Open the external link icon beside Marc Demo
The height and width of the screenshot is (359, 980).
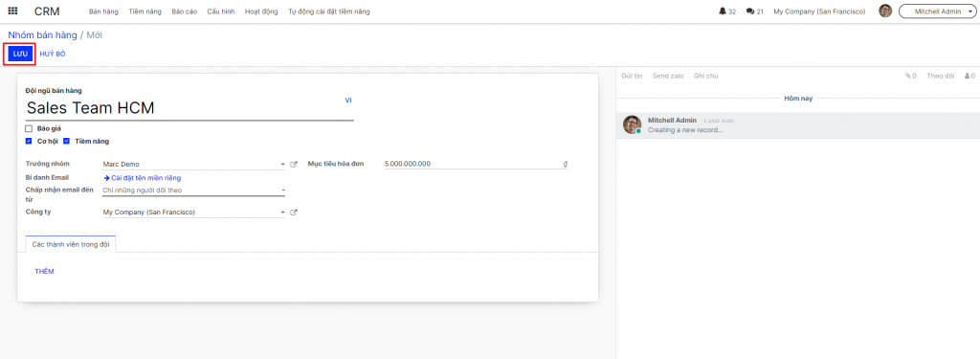[295, 165]
